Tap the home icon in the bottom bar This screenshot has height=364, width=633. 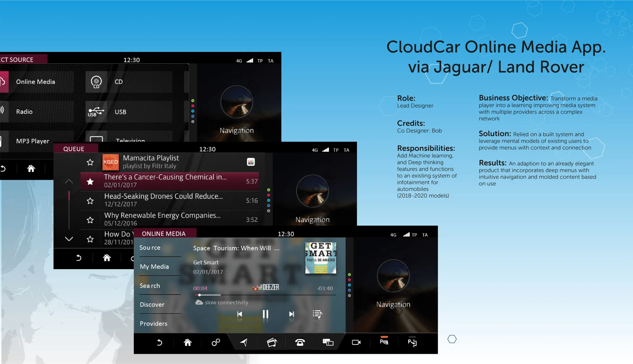tap(187, 342)
